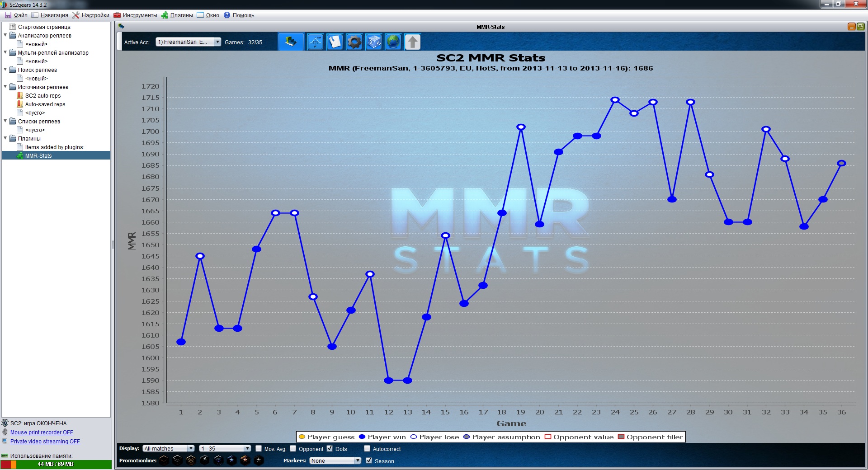
Task: Open the Навигация menu
Action: 50,15
